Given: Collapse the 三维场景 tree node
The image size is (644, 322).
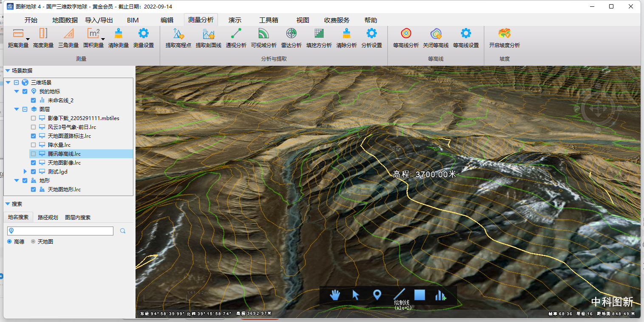Looking at the screenshot, I should point(8,82).
